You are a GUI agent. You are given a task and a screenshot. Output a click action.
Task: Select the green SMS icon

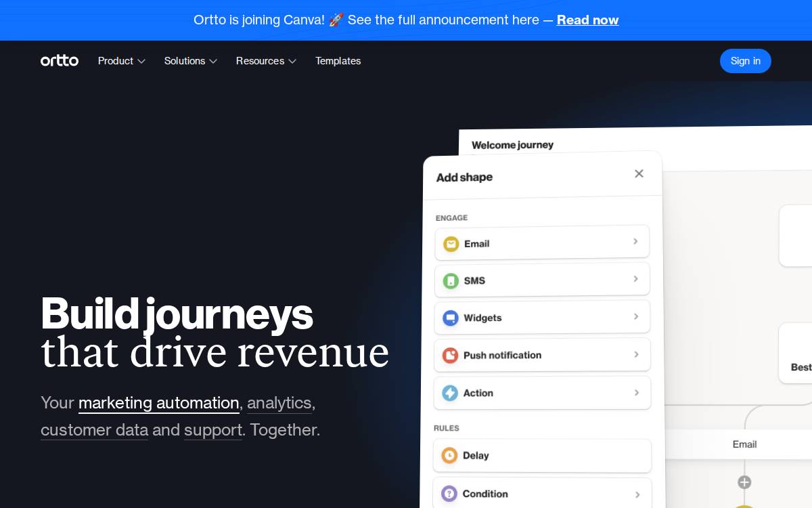pyautogui.click(x=451, y=280)
